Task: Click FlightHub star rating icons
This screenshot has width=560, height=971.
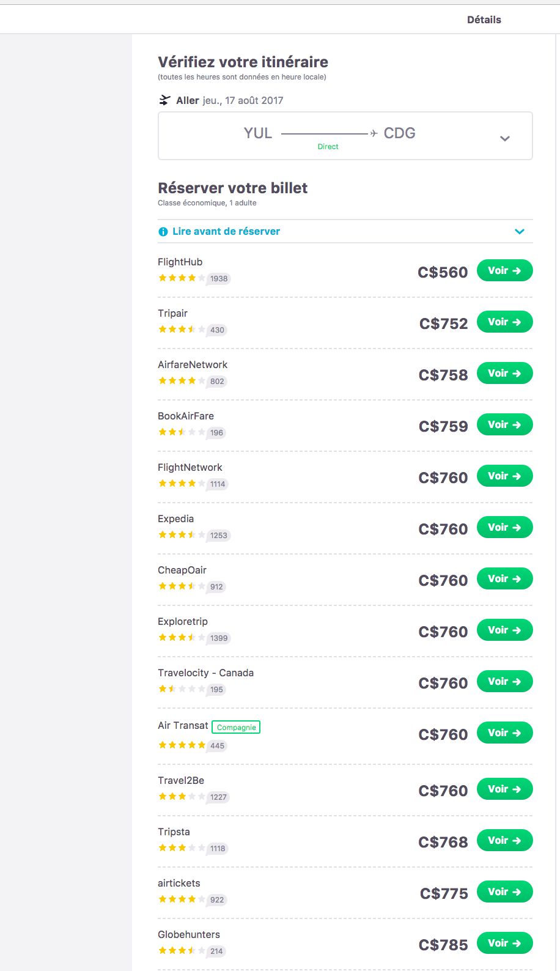Action: point(182,278)
